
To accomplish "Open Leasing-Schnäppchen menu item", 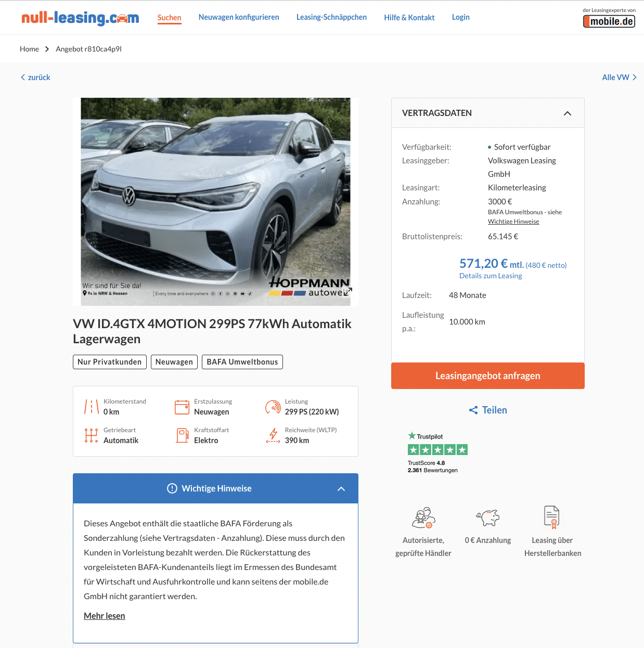I will pyautogui.click(x=331, y=17).
